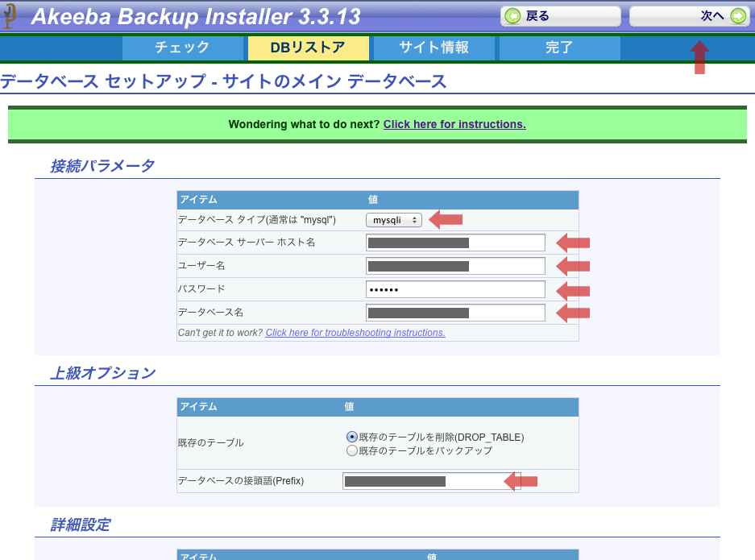Open the troubleshooting instructions link
The image size is (755, 560).
point(355,333)
